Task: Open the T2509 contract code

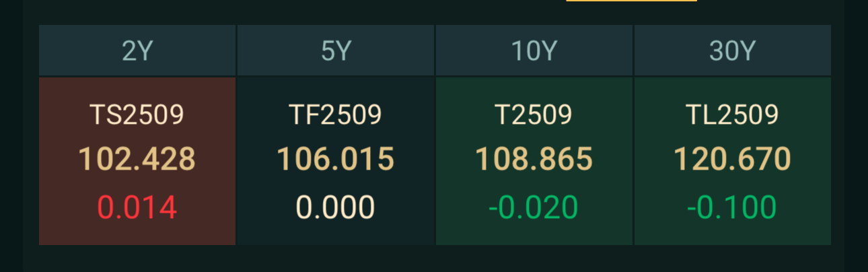Action: pos(534,115)
